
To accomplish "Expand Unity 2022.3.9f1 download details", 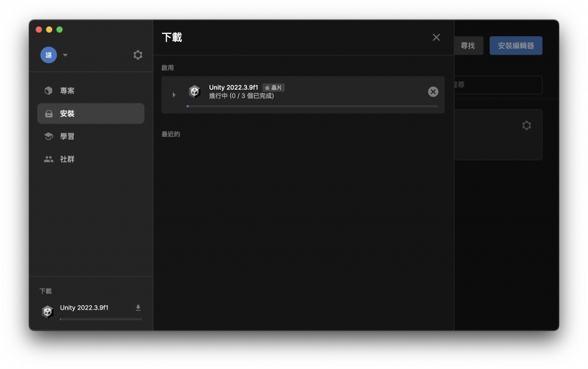I will coord(173,95).
